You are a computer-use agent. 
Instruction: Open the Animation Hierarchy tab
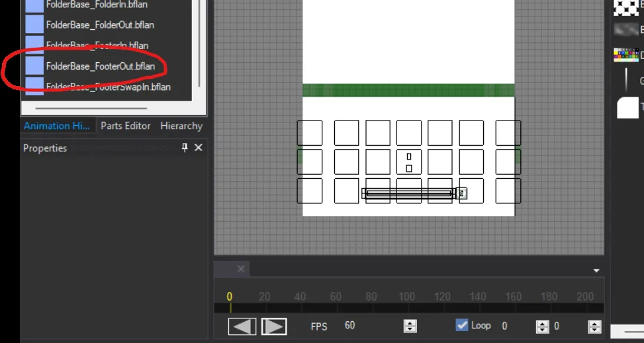coord(56,126)
